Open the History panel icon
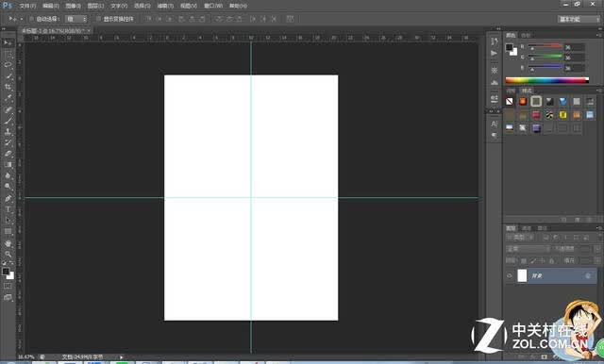The height and width of the screenshot is (364, 604). 495,41
